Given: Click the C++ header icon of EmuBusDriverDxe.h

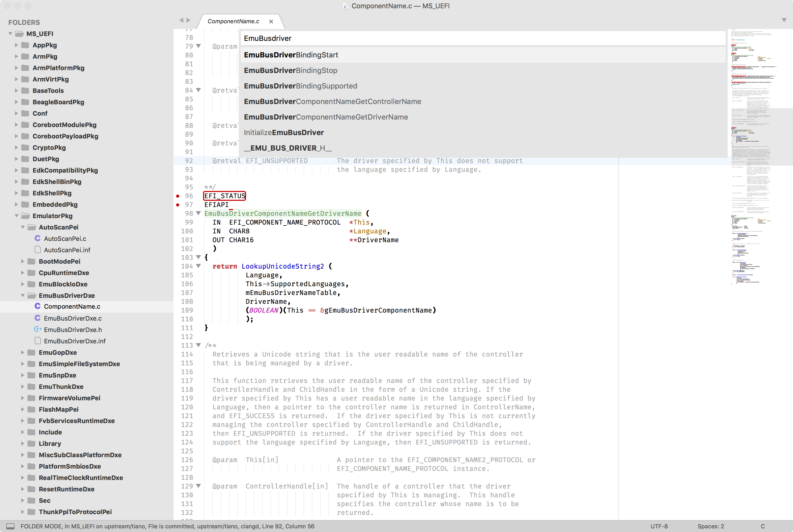Looking at the screenshot, I should click(38, 329).
